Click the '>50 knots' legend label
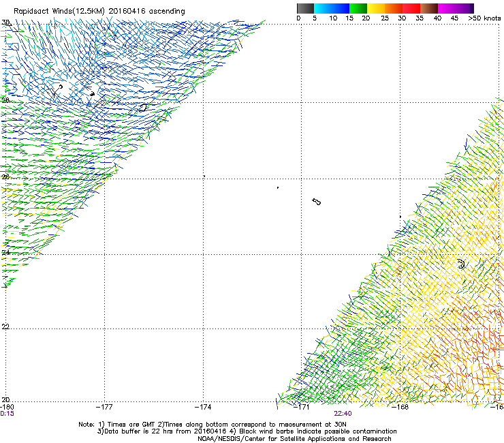The image size is (504, 443). coord(484,18)
